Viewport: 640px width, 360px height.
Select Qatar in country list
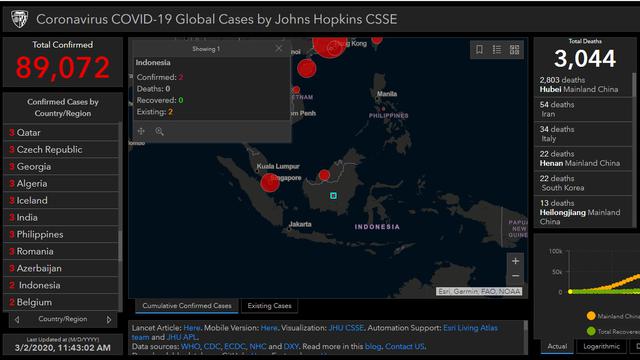click(x=61, y=133)
